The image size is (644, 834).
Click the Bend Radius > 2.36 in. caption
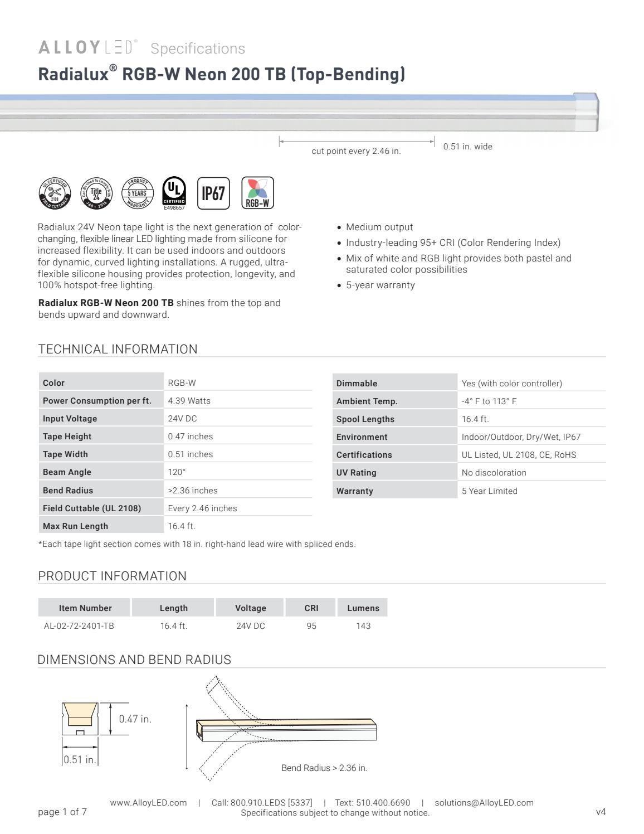(x=324, y=768)
